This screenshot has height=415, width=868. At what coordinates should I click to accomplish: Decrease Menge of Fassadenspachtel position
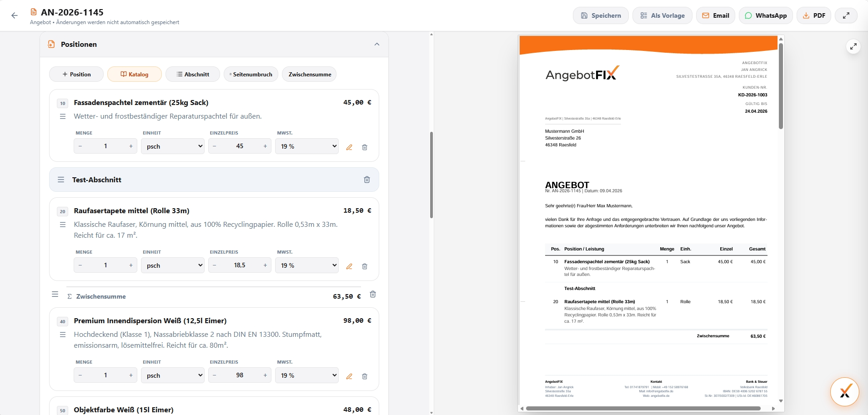click(x=80, y=146)
